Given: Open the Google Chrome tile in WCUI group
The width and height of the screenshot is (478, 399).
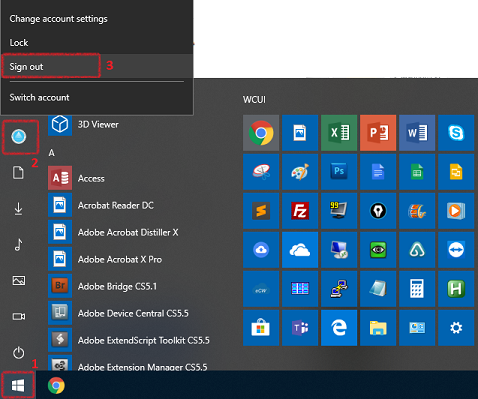Looking at the screenshot, I should [261, 133].
